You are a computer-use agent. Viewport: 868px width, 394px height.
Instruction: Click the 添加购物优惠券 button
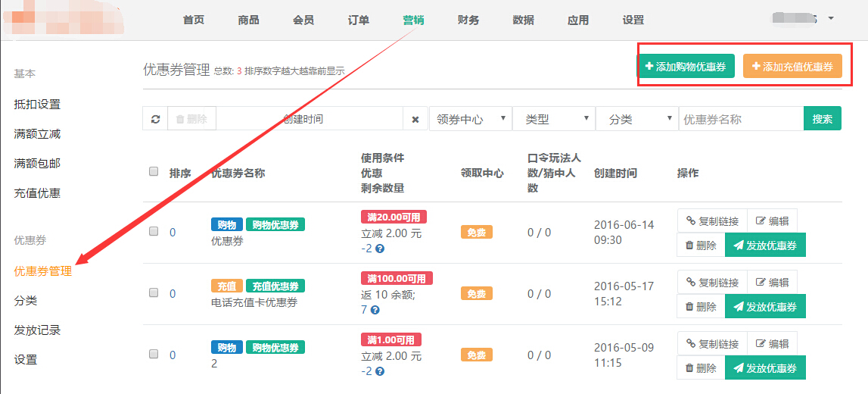point(686,67)
